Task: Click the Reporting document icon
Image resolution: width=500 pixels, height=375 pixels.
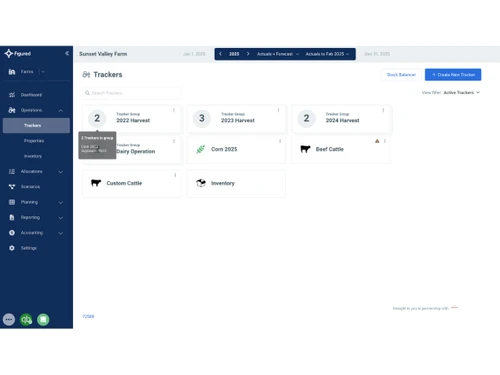Action: click(12, 217)
